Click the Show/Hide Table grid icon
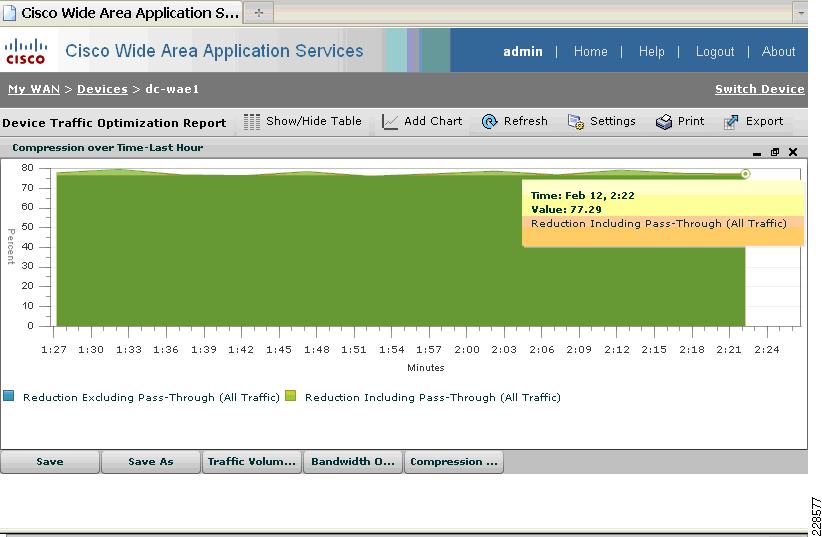822x537 pixels. [x=252, y=122]
